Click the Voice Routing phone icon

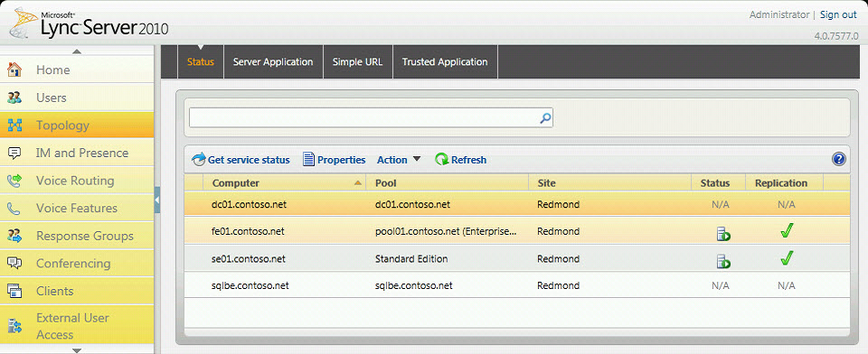tap(14, 181)
